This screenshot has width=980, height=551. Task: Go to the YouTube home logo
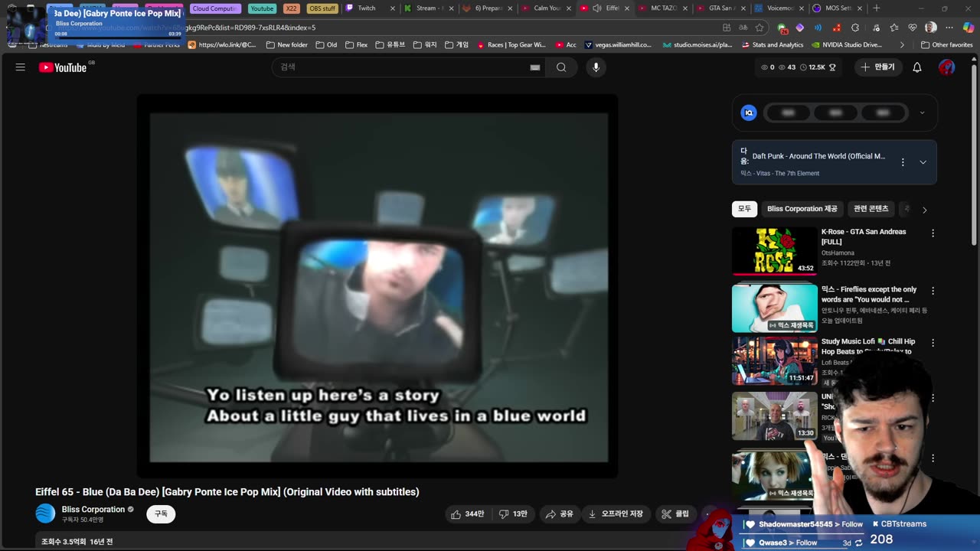[x=63, y=67]
